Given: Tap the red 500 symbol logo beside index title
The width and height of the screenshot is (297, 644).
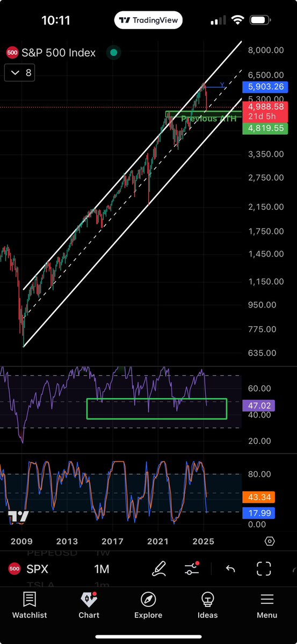Looking at the screenshot, I should point(11,53).
